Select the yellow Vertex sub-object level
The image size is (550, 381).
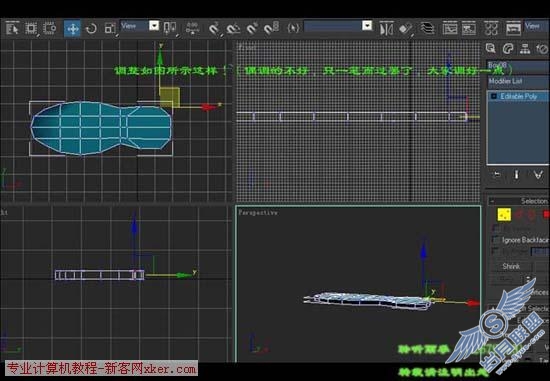504,214
